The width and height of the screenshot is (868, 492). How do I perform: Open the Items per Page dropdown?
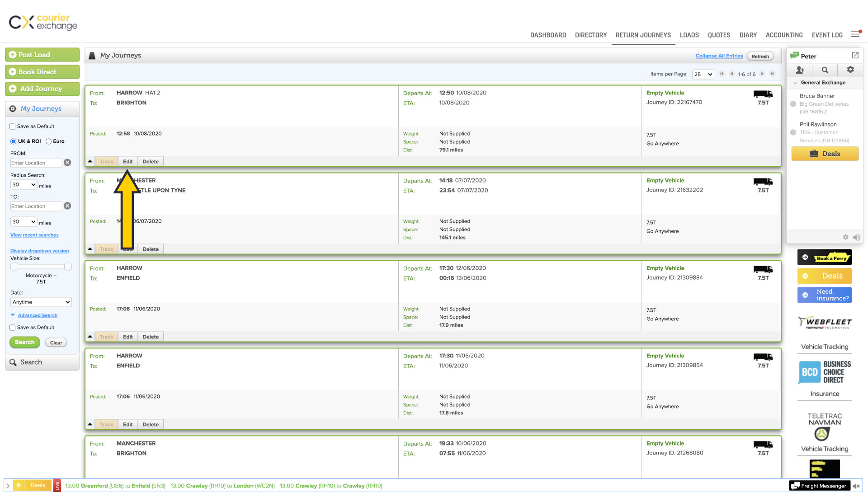(703, 74)
